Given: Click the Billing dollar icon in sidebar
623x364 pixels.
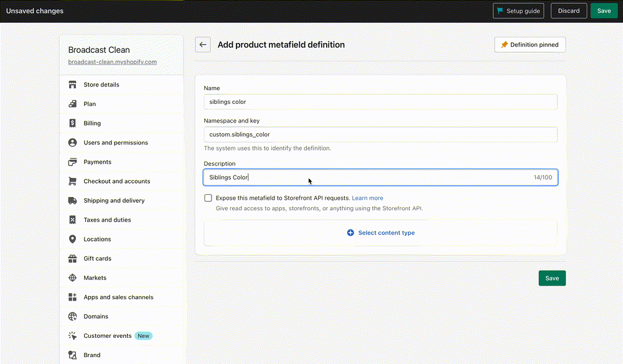Looking at the screenshot, I should (72, 123).
